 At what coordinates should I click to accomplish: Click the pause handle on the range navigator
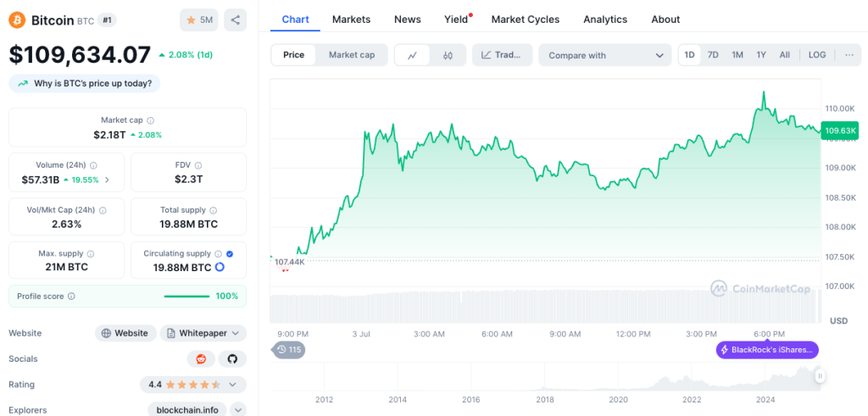(x=821, y=376)
